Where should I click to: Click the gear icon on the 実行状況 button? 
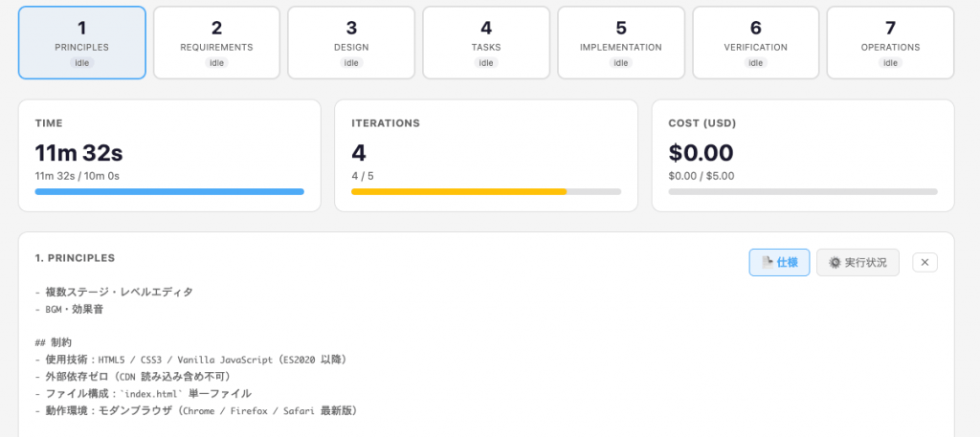click(835, 262)
